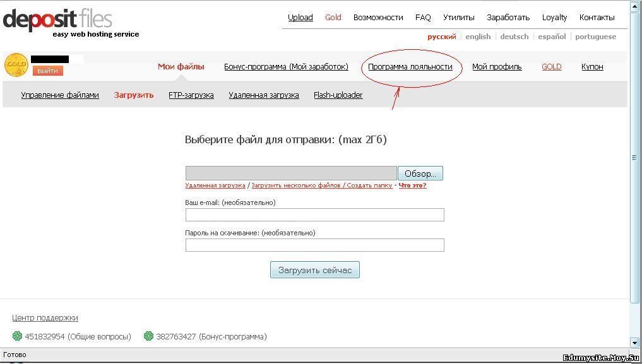Click the gold coin account badge
Screen dimensions: 642x364
(x=16, y=65)
